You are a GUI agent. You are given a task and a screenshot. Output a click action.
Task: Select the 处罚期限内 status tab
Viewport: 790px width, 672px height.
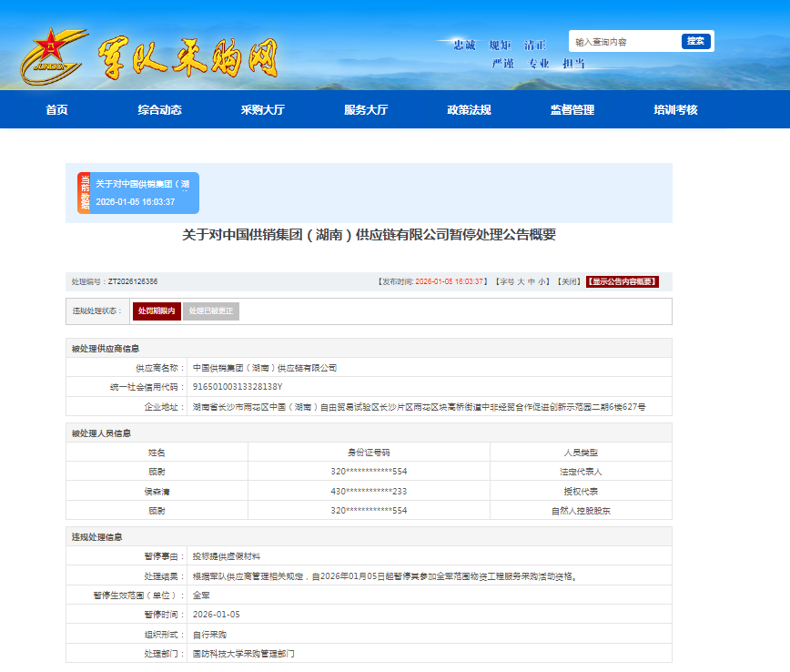157,311
